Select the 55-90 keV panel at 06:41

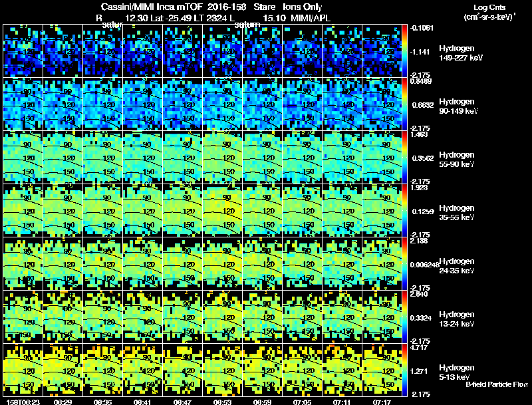(142, 157)
